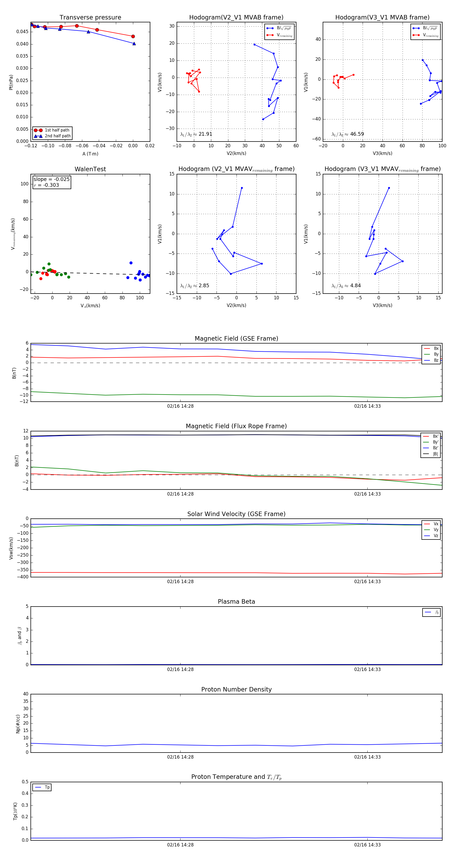Click the 'Vx' legend entry
Image resolution: width=473 pixels, height=868 pixels.
click(431, 524)
